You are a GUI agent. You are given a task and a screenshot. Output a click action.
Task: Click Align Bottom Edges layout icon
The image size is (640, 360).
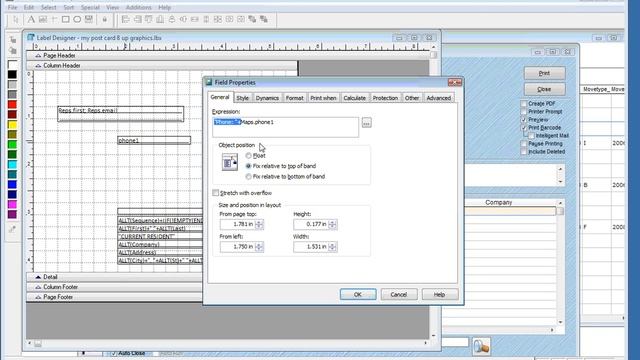point(160,19)
